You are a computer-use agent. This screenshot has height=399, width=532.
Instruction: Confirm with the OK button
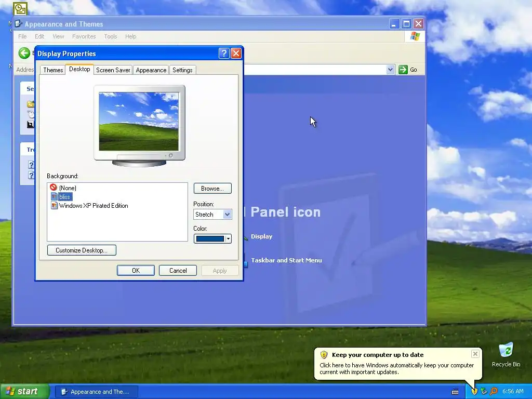pyautogui.click(x=136, y=270)
